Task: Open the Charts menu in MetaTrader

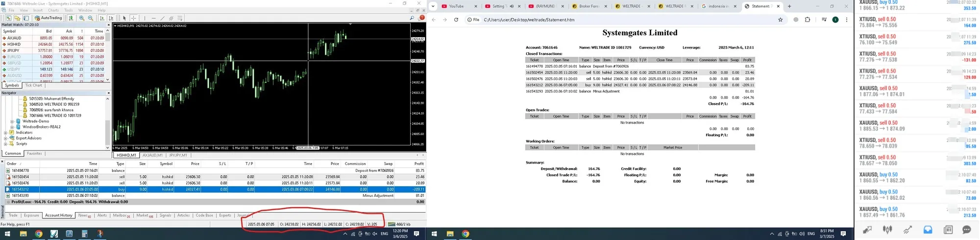Action: pos(53,10)
